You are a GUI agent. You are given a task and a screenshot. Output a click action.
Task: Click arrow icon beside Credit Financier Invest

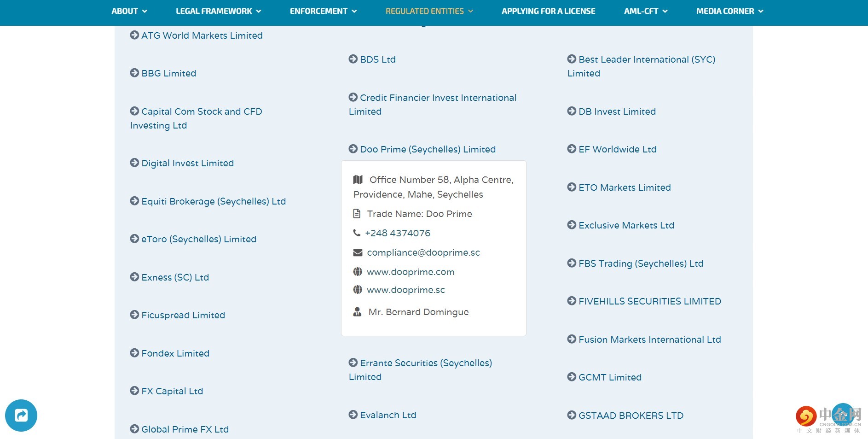353,97
